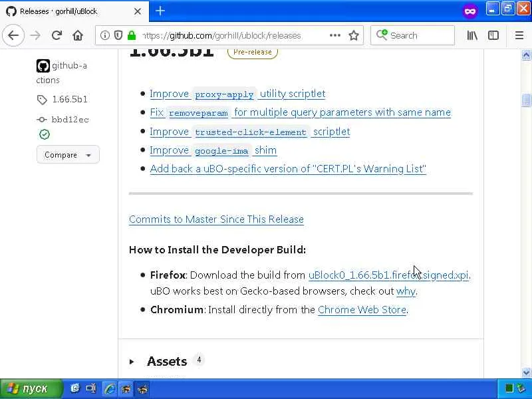Bookmark this page with the star

354,35
